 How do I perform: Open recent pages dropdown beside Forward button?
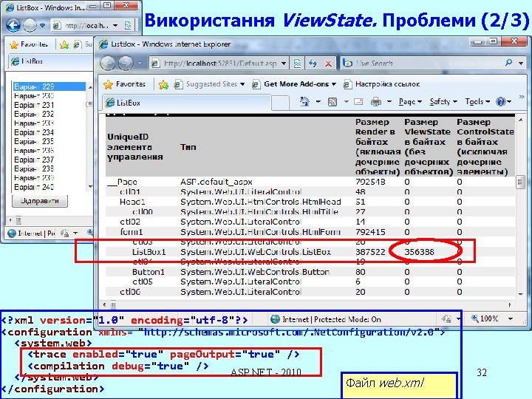coord(140,63)
